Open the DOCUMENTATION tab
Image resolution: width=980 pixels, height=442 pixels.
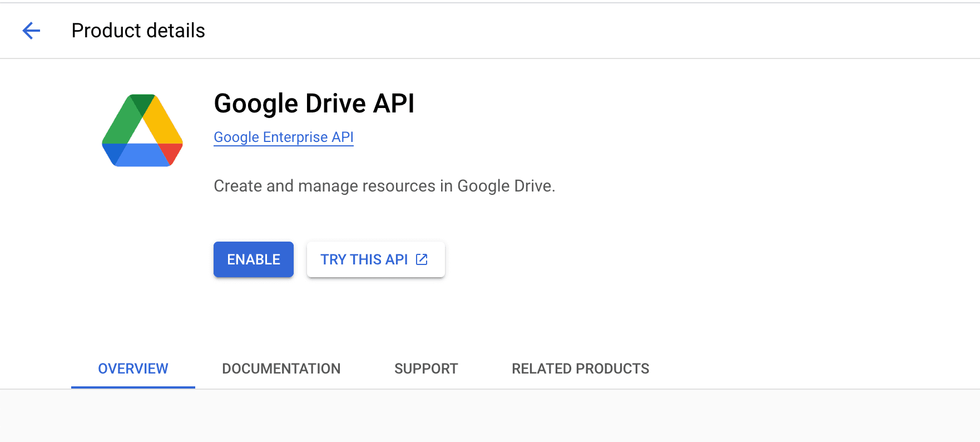281,369
